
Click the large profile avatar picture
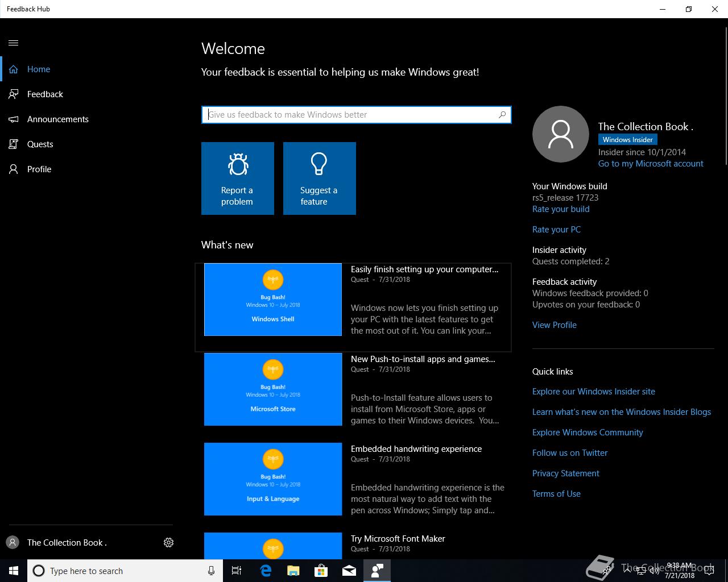(x=561, y=134)
